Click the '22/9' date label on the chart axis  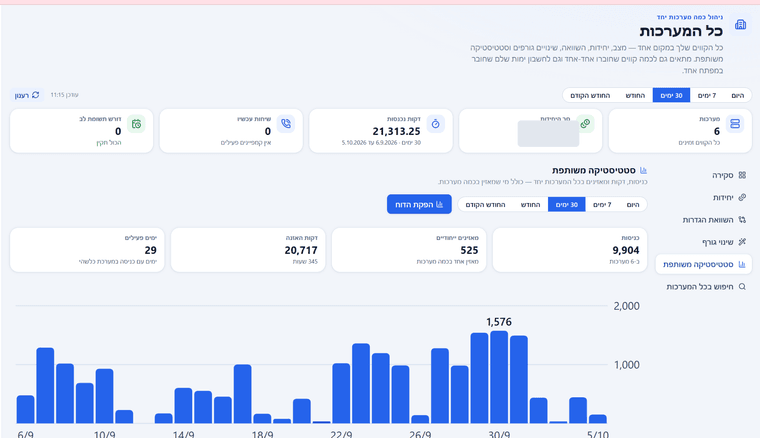click(x=341, y=434)
